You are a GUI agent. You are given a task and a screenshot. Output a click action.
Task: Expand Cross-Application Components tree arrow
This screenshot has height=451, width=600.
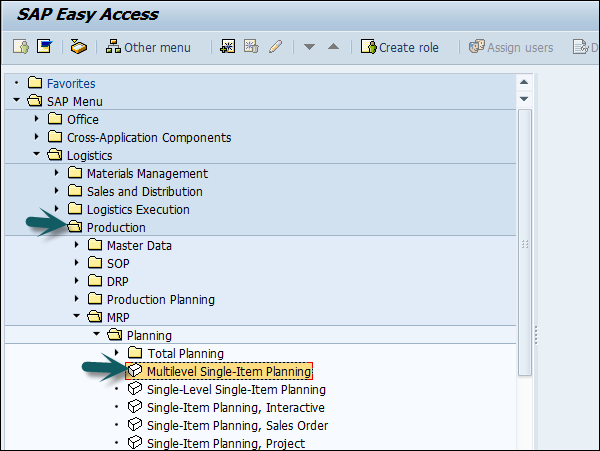(x=37, y=137)
